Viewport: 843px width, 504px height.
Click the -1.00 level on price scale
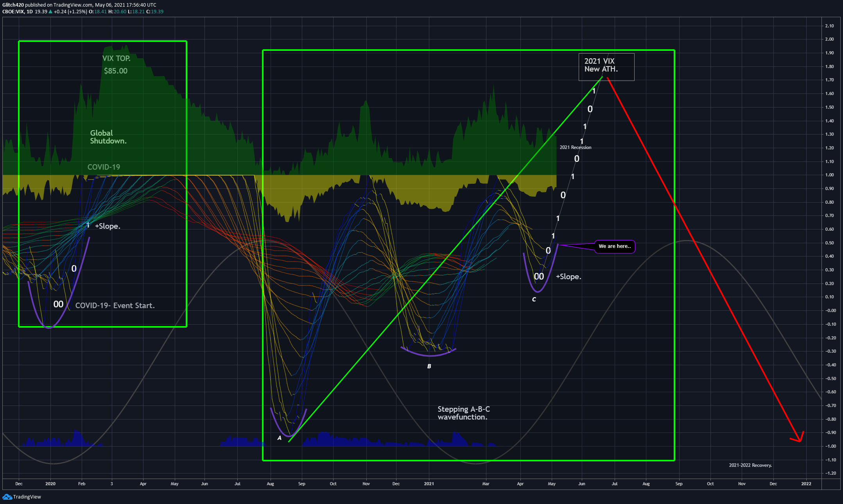click(x=830, y=446)
